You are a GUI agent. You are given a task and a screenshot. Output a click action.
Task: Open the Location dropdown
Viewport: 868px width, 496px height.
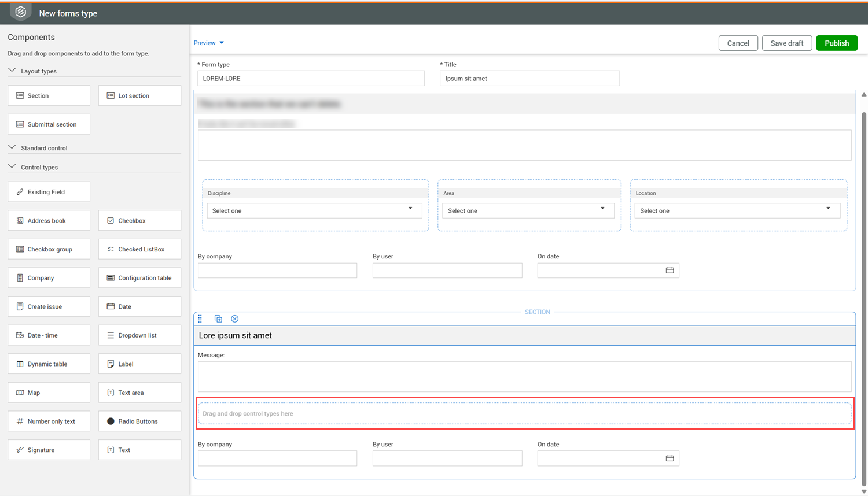(737, 211)
